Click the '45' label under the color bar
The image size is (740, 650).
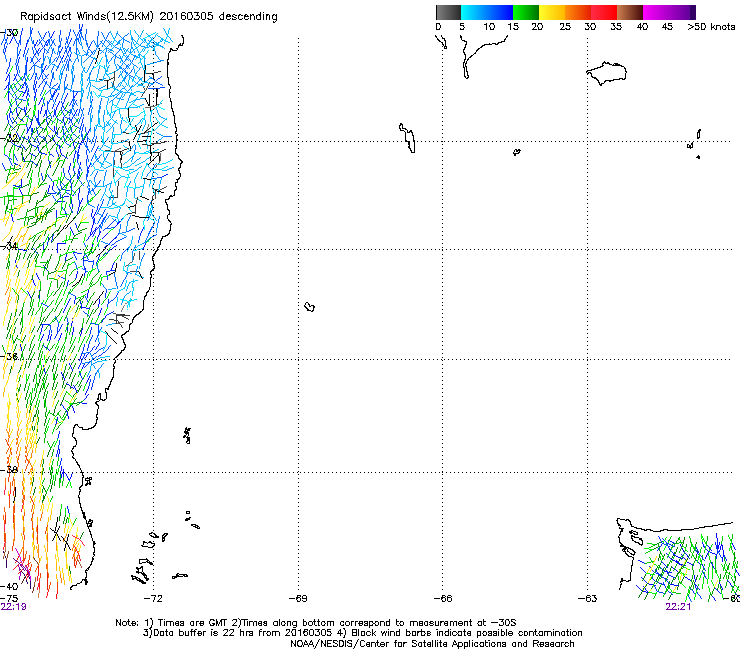coord(667,27)
